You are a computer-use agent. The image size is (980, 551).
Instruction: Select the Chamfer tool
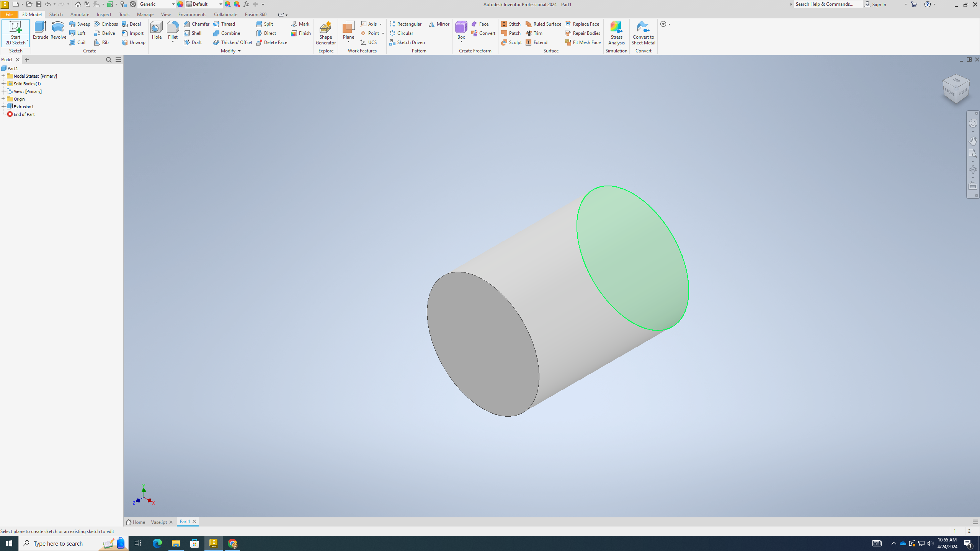[x=196, y=24]
